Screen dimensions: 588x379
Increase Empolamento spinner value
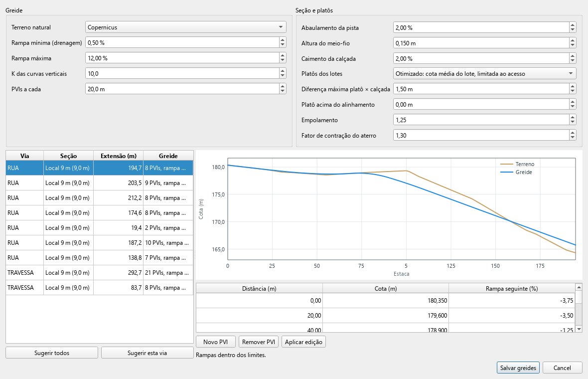pos(572,118)
